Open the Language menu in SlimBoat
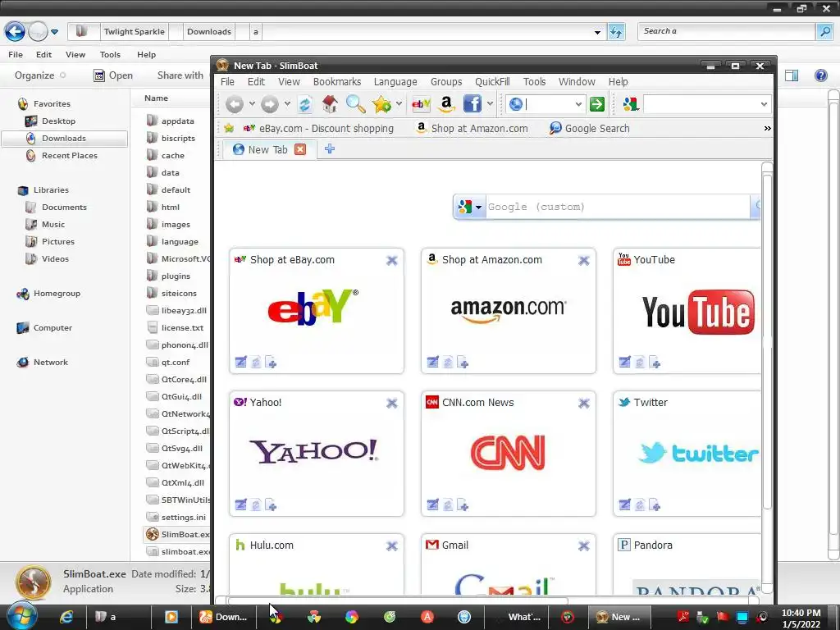The image size is (840, 630). coord(395,81)
